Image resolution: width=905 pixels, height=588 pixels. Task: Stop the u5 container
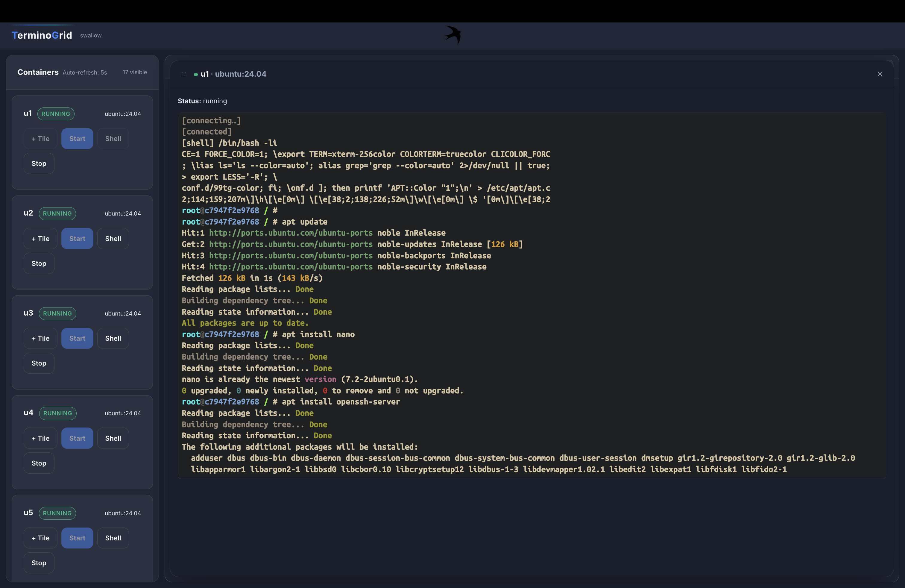point(39,563)
